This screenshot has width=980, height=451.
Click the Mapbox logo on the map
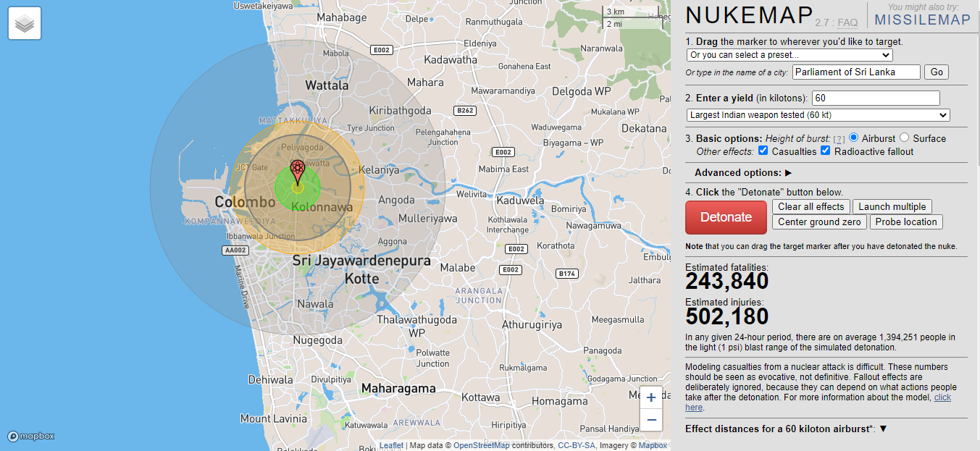click(x=31, y=436)
